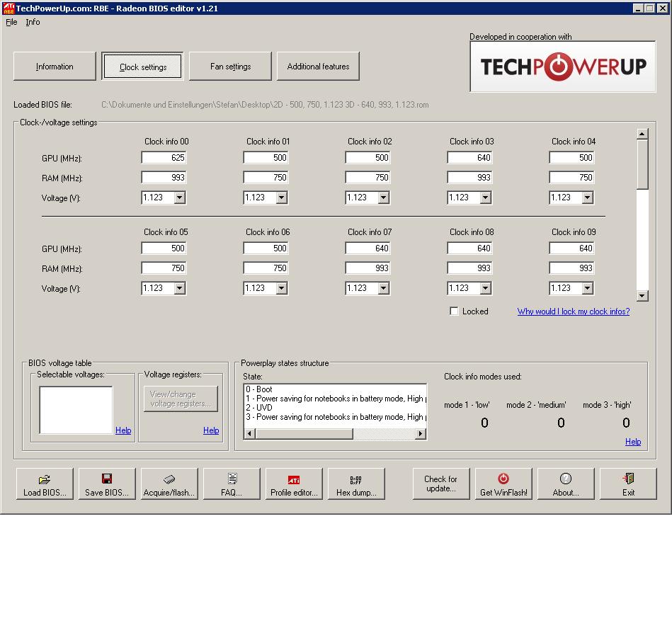Launch the ATI Profile editor
Image resolution: width=672 pixels, height=635 pixels.
(x=294, y=484)
